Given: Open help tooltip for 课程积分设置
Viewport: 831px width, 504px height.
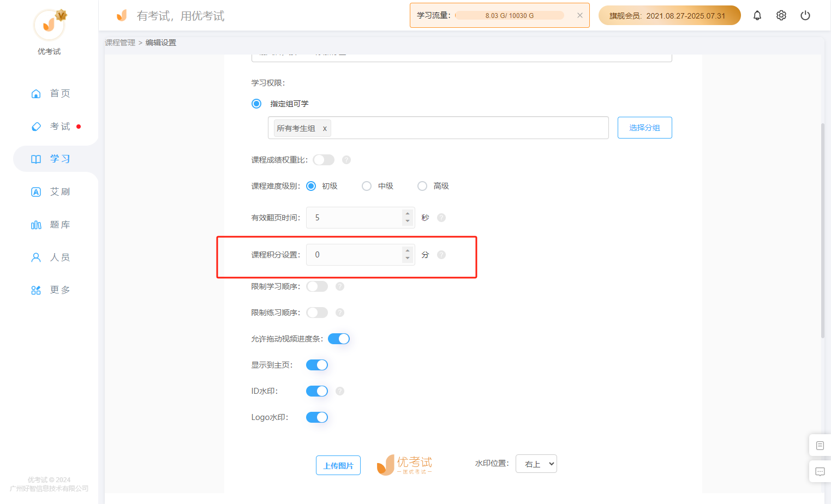Looking at the screenshot, I should coord(441,255).
